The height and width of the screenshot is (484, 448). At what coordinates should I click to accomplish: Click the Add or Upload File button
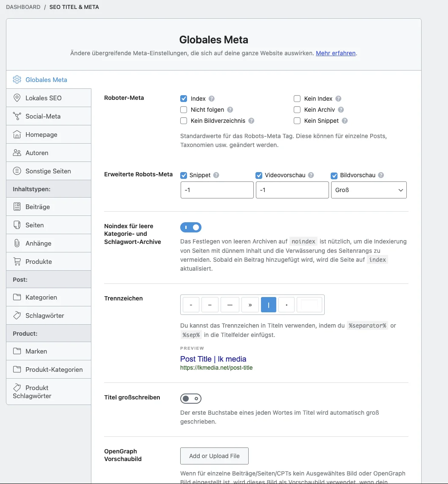[214, 456]
